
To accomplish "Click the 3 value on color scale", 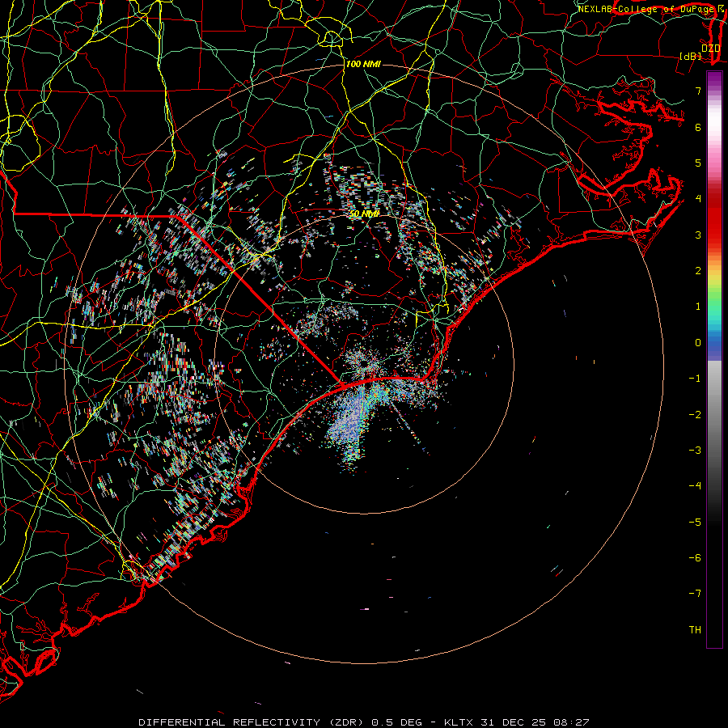I will click(698, 235).
